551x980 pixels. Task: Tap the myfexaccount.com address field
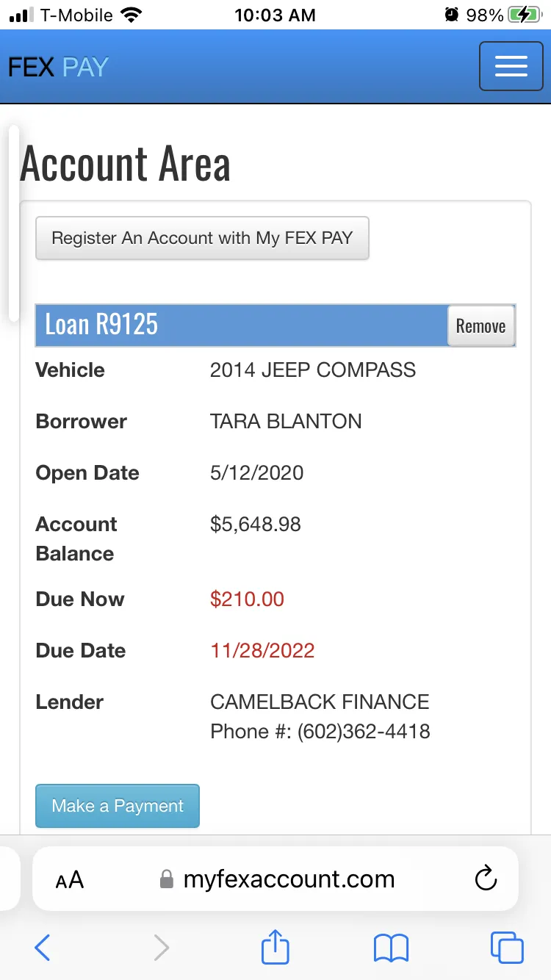pos(289,879)
